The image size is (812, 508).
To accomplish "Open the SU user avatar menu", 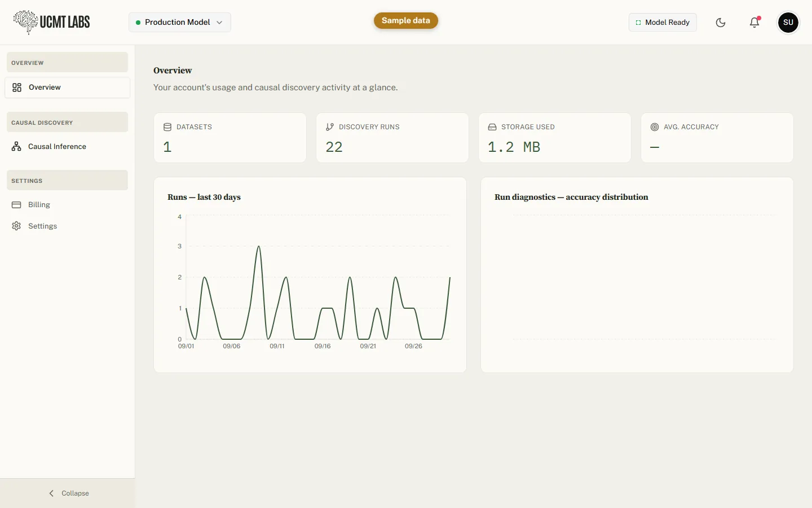I will [788, 23].
